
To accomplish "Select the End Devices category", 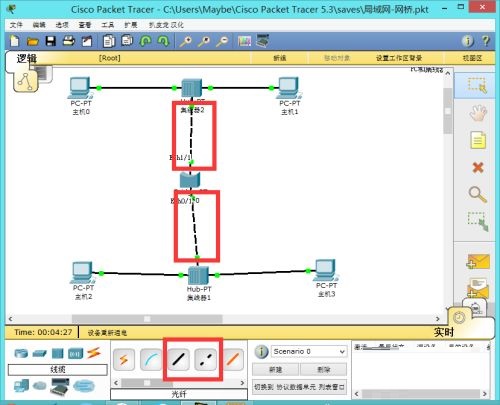I will [x=21, y=386].
